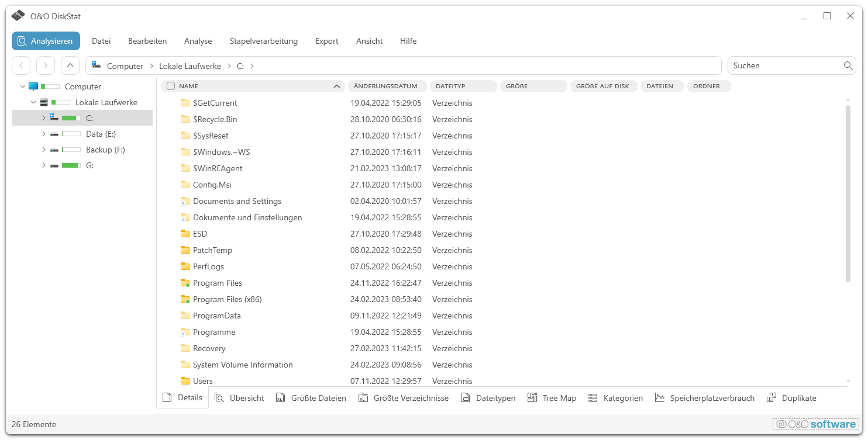Expand the chevron after C: in breadcrumb
This screenshot has height=440, width=868.
click(x=252, y=66)
